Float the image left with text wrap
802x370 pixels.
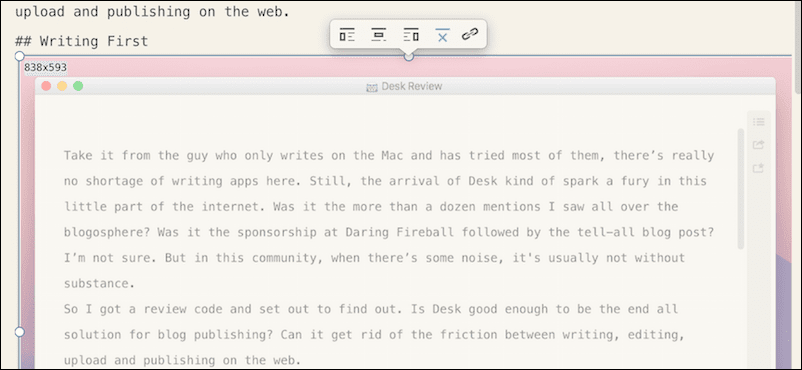347,35
